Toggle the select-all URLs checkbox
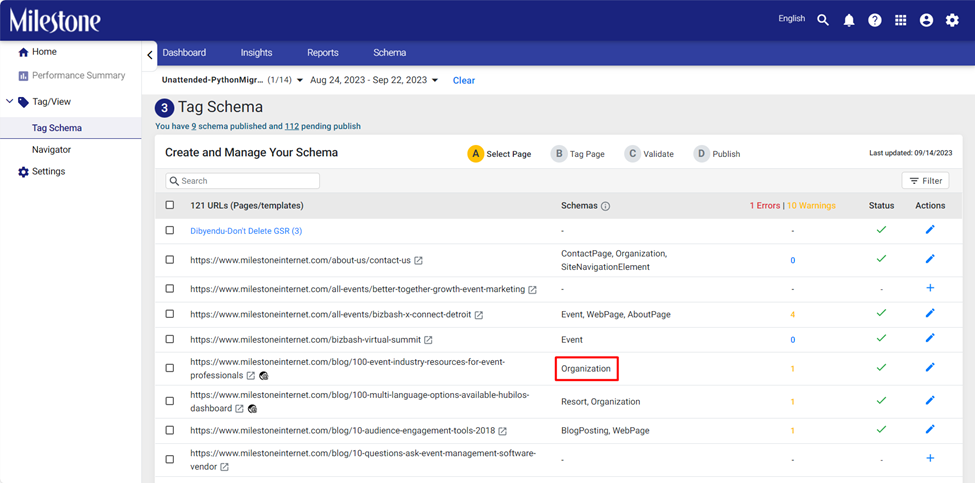This screenshot has width=975, height=483. [x=170, y=205]
